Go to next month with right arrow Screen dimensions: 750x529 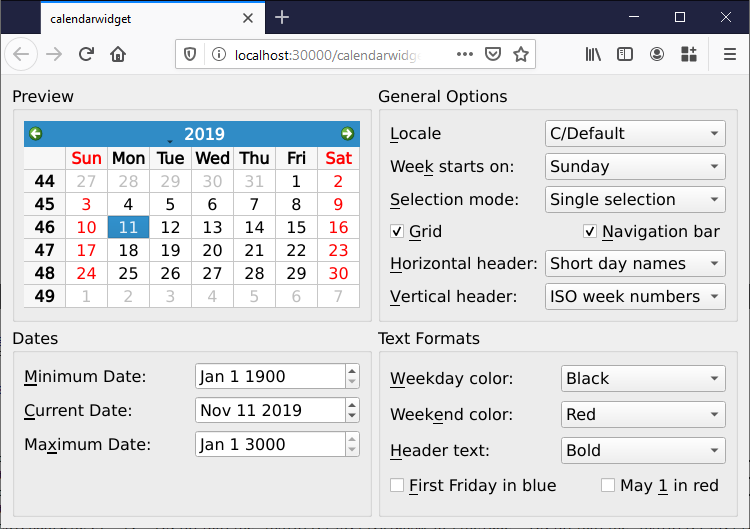point(347,134)
